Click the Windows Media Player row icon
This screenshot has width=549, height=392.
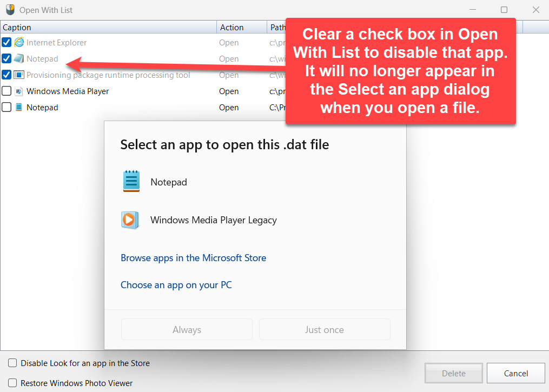click(x=19, y=91)
